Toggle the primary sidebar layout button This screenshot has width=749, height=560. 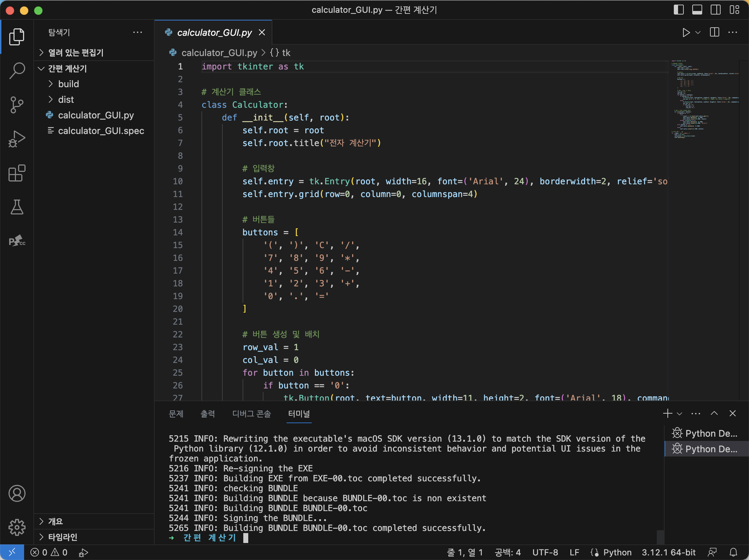point(678,10)
